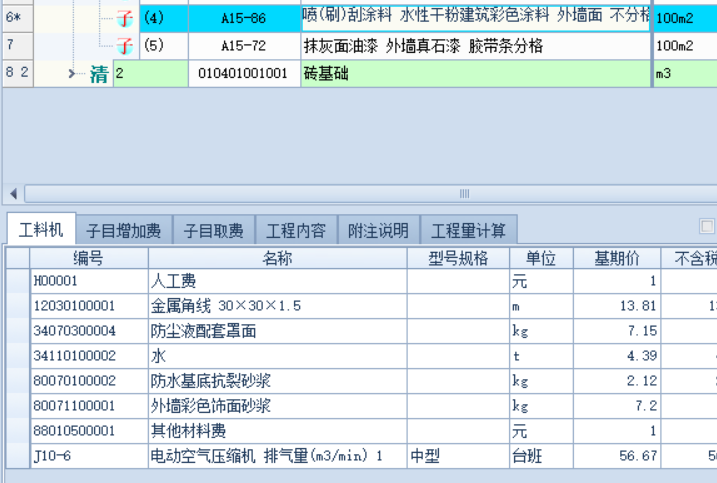Viewport: 717px width, 483px height.
Task: Click base price 7.15
Action: (x=617, y=331)
